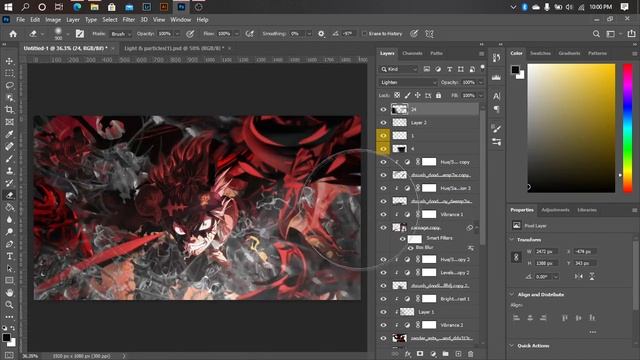Create a new layer icon
Viewport: 640px width, 360px height.
[458, 354]
